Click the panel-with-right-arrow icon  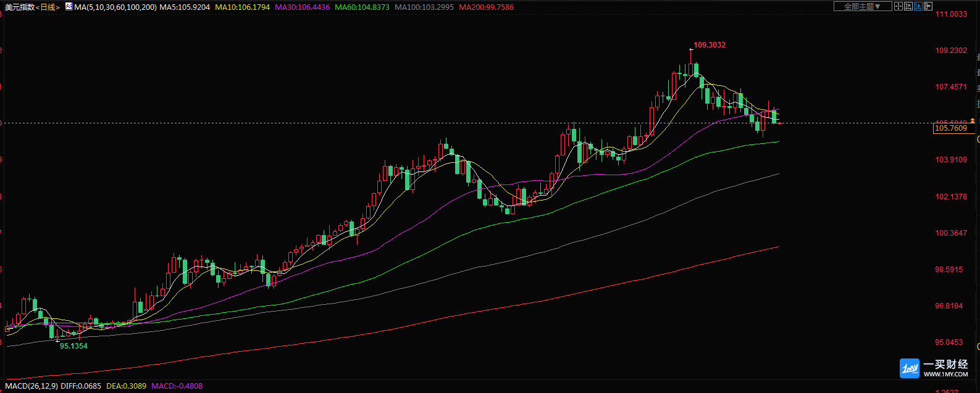coord(928,6)
